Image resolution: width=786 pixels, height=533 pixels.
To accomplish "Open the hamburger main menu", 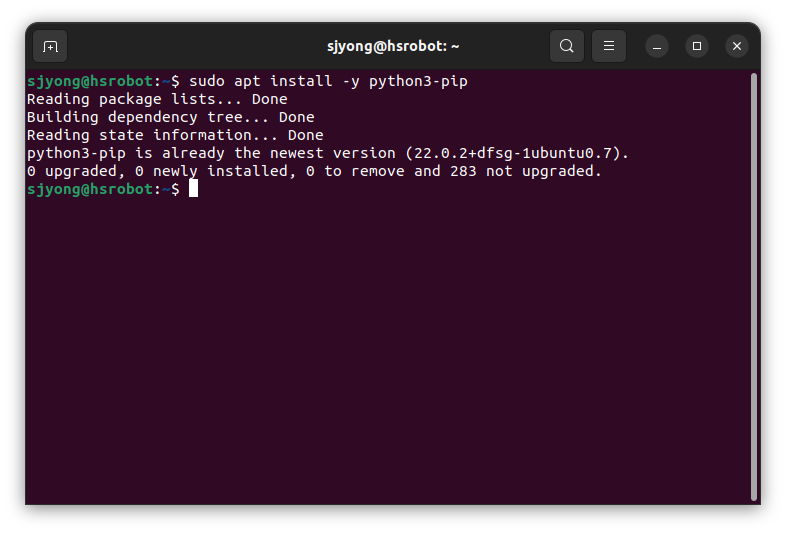I will pyautogui.click(x=609, y=46).
